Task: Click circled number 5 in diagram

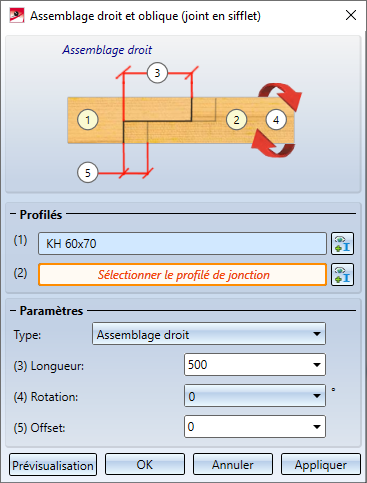Action: click(88, 173)
